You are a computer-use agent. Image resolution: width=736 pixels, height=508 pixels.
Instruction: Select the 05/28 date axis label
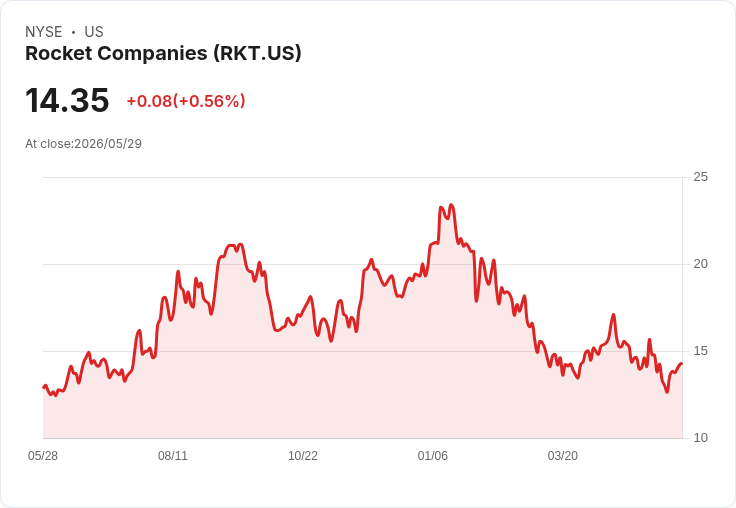click(x=43, y=456)
